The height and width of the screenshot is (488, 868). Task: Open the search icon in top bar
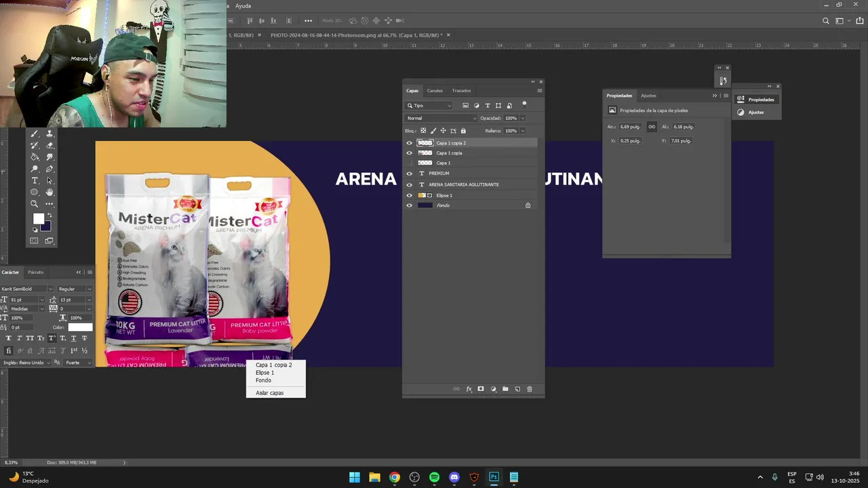pyautogui.click(x=825, y=21)
